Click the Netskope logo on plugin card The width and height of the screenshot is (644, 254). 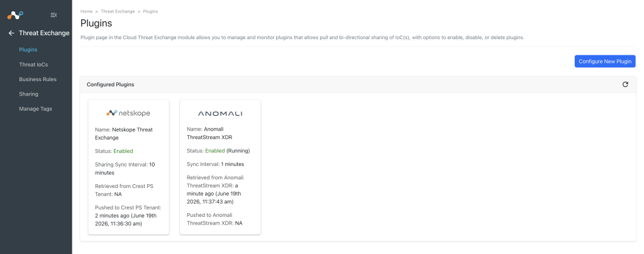(x=128, y=113)
